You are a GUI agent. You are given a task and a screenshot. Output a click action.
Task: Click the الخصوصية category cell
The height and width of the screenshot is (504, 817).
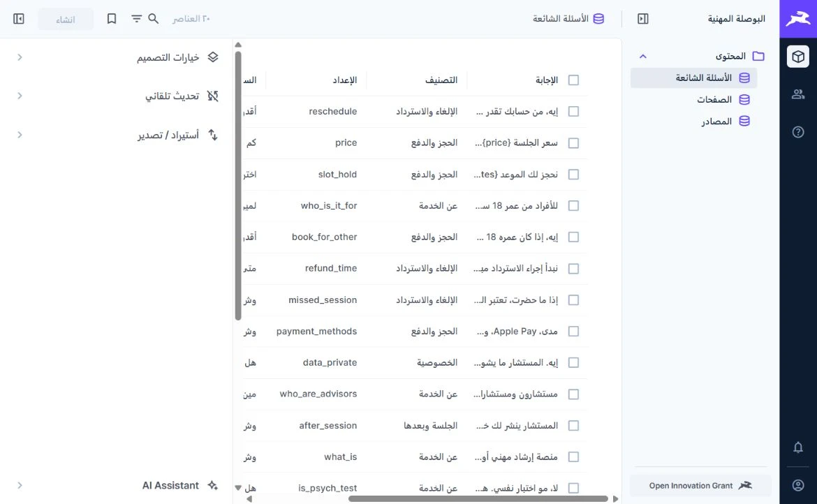[x=436, y=362]
